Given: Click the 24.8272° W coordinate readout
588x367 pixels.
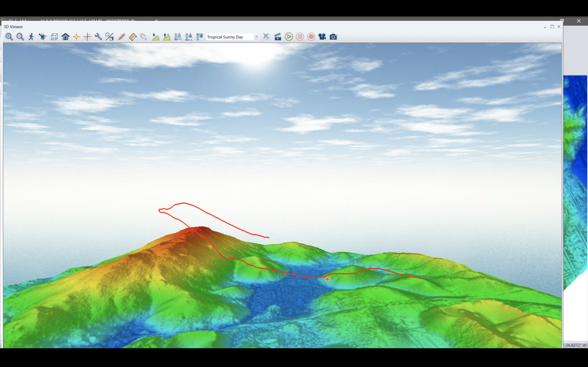Looking at the screenshot, I should point(576,345).
